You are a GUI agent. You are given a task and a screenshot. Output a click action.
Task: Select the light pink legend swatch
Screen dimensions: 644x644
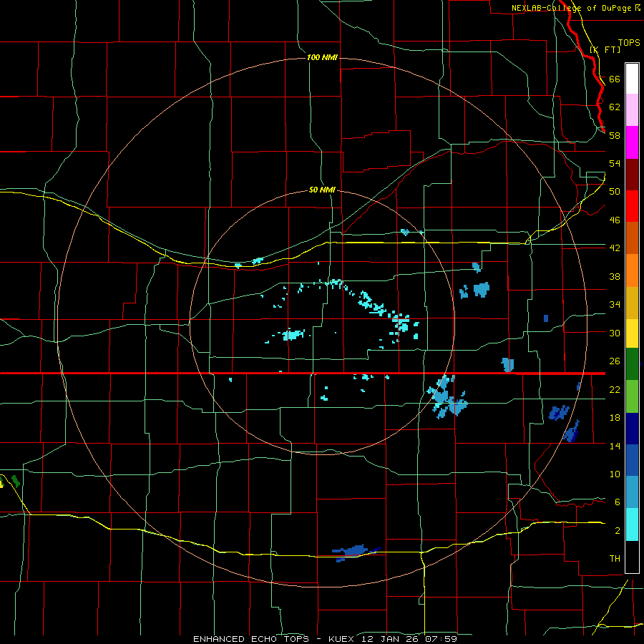(x=632, y=110)
